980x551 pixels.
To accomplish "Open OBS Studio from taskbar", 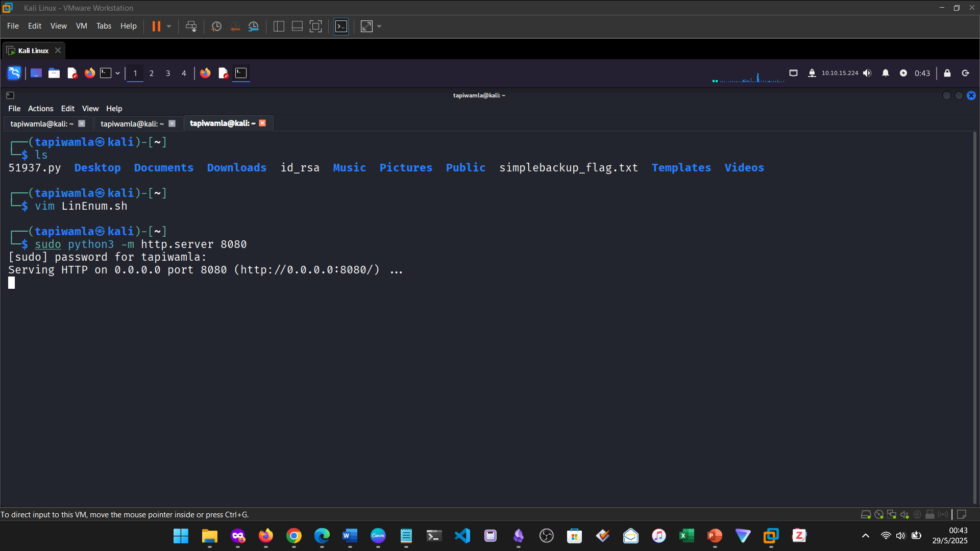I will point(546,536).
